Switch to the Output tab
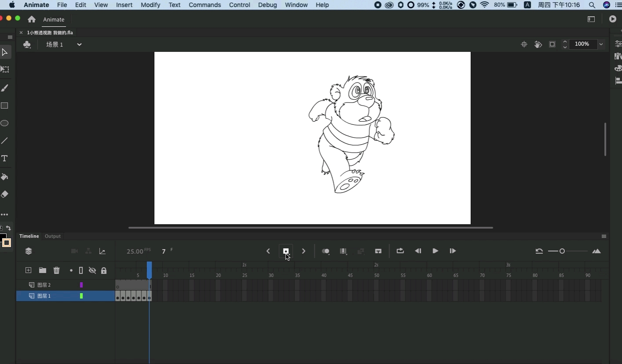This screenshot has height=364, width=622. (53, 236)
